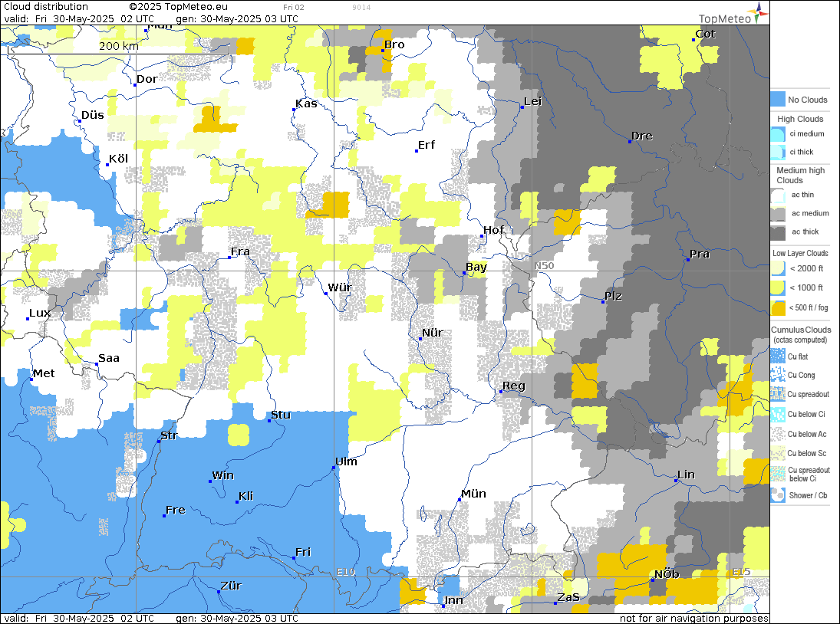Select the Saa city label

point(109,358)
